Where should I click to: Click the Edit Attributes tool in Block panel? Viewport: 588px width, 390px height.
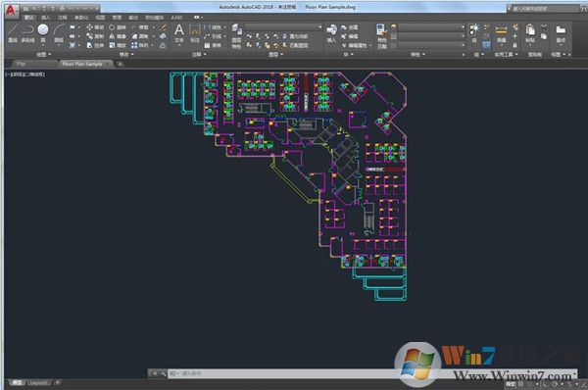(x=355, y=45)
